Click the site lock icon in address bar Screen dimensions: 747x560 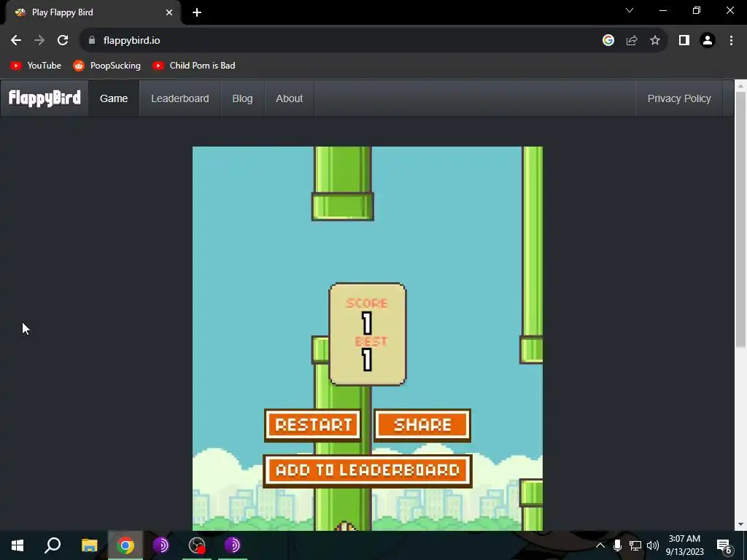(x=92, y=41)
